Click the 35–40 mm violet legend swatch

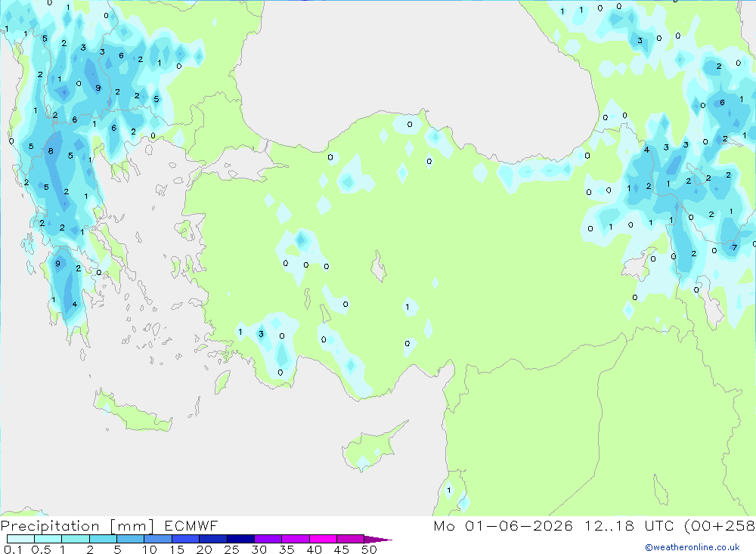tap(296, 539)
